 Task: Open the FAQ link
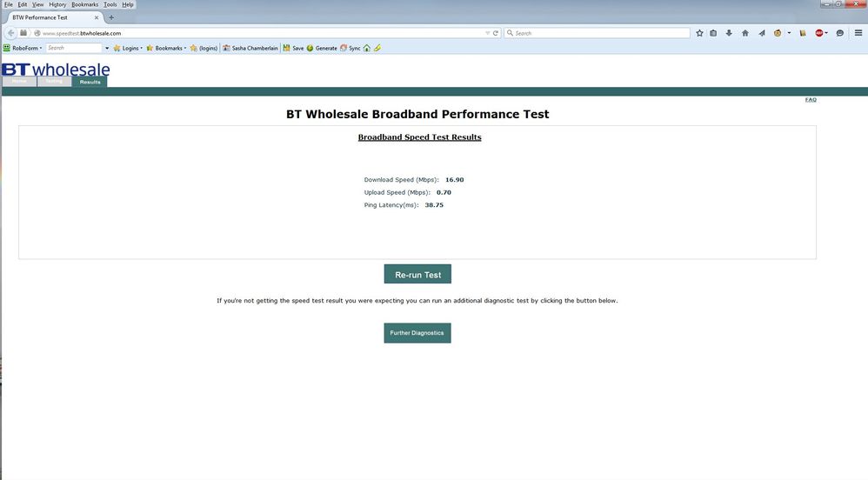(x=811, y=100)
